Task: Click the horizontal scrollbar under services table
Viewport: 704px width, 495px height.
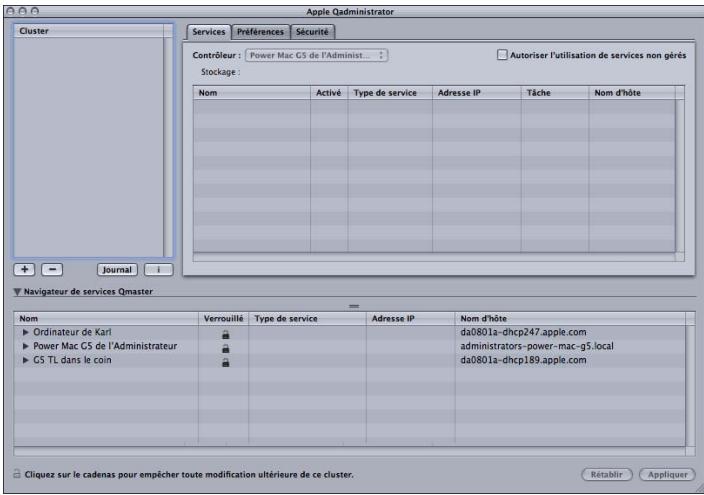Action: click(434, 257)
